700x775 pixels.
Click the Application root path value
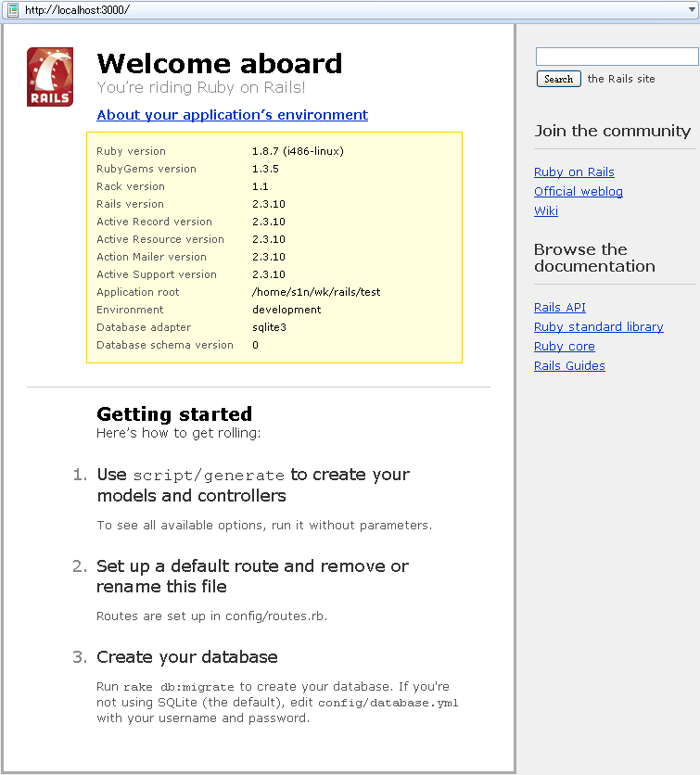click(x=316, y=292)
